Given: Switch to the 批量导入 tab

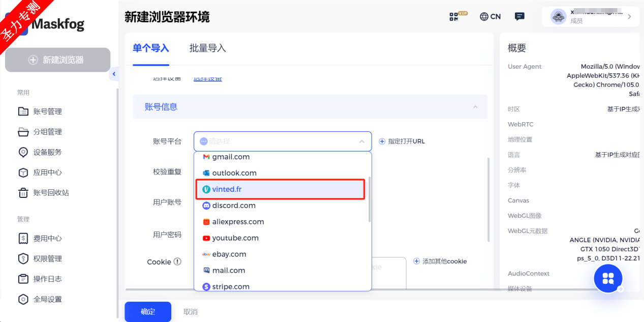Looking at the screenshot, I should (x=208, y=48).
